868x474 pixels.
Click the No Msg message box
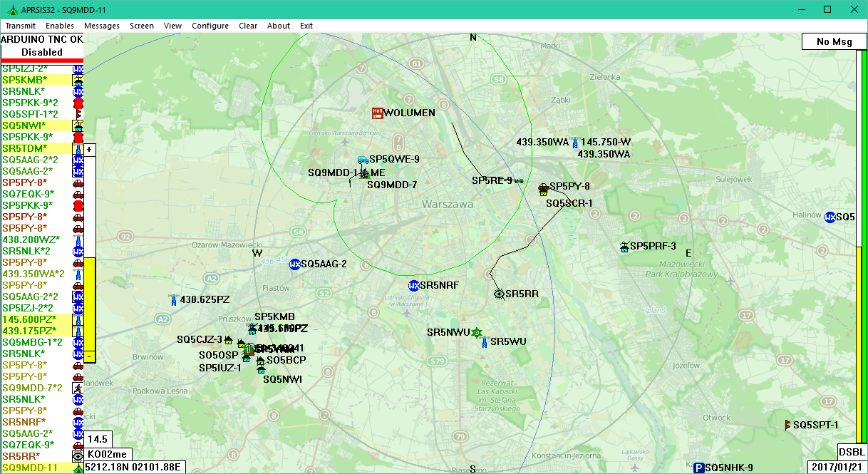(834, 41)
